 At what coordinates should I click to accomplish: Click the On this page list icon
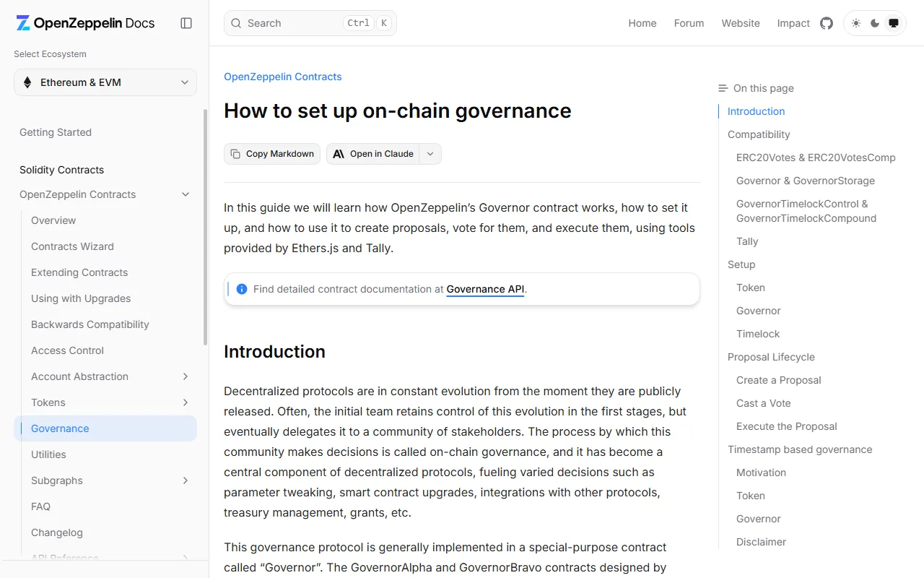click(723, 88)
